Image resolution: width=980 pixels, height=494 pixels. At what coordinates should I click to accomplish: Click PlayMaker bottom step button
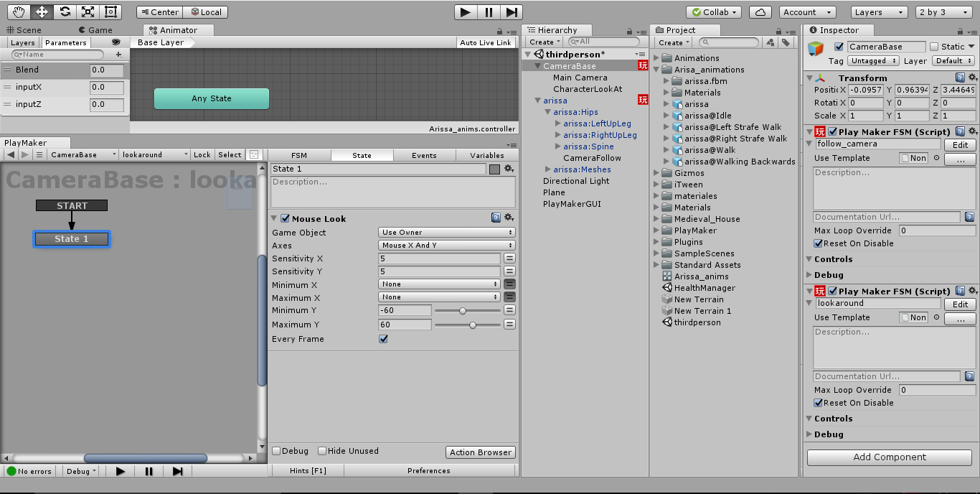[178, 471]
